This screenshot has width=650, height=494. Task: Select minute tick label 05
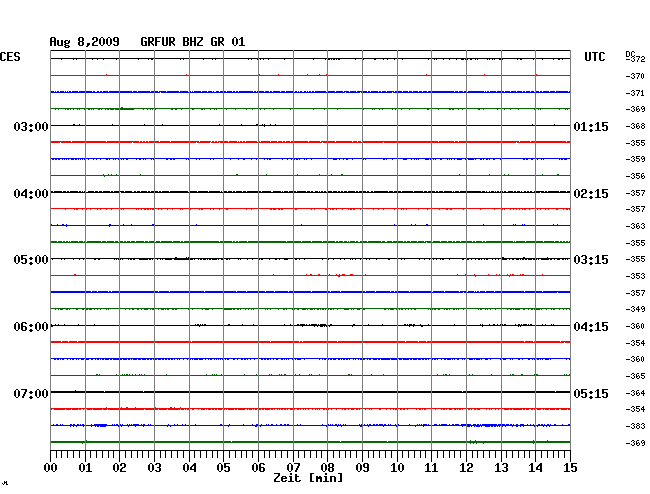(x=223, y=468)
